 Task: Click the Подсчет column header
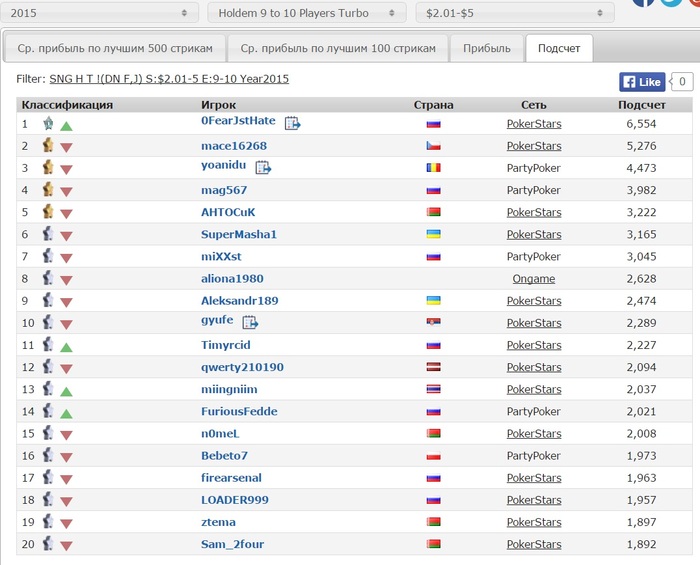(642, 105)
